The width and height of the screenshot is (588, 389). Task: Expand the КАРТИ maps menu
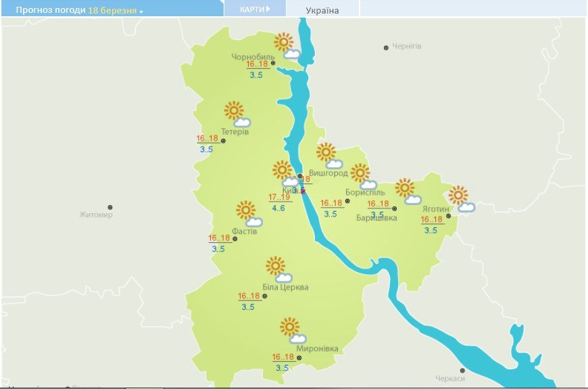[255, 9]
